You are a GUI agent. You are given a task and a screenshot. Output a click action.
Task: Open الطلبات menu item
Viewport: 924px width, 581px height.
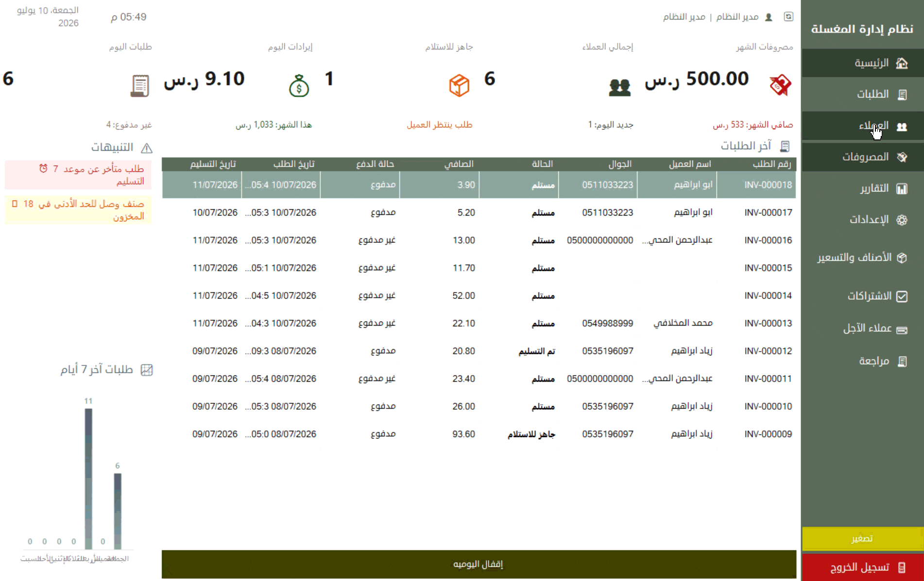[x=862, y=95]
